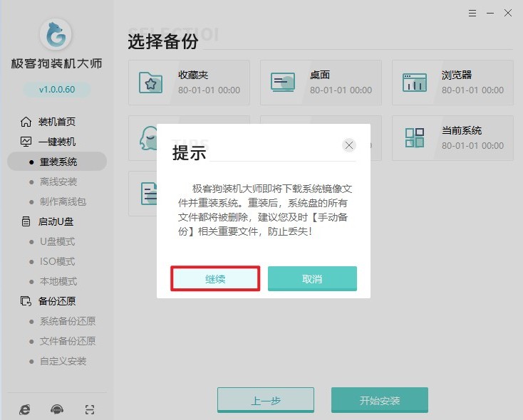Click the 上一步 button
Image resolution: width=523 pixels, height=420 pixels.
click(x=266, y=399)
